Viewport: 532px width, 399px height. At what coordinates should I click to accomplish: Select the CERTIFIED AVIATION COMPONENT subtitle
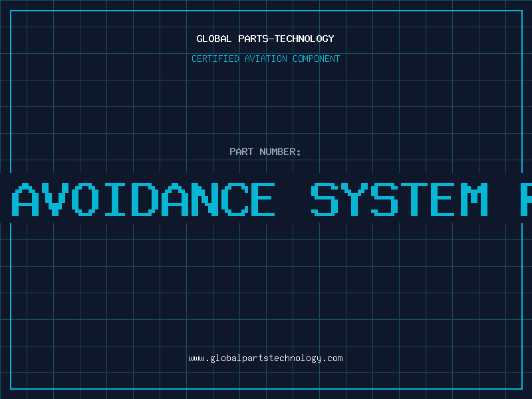tap(265, 59)
